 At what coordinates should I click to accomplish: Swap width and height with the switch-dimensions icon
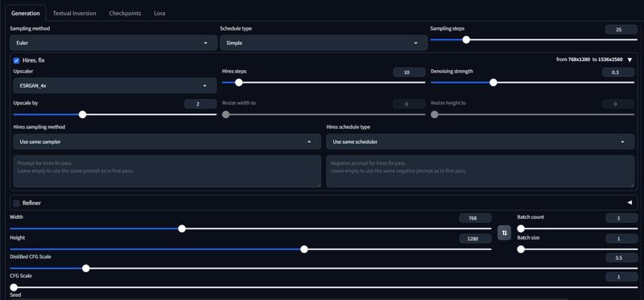505,232
